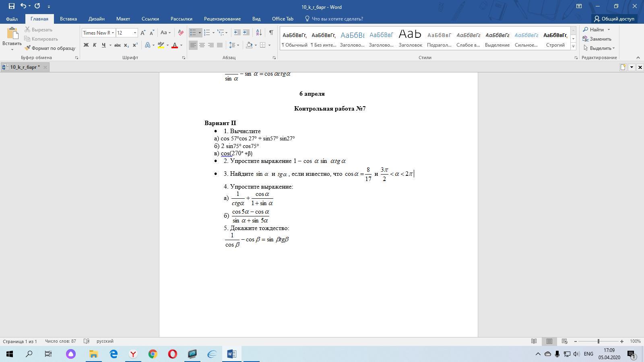Switch to the Дизайн tab
Screen dimensions: 644x362
(97, 19)
